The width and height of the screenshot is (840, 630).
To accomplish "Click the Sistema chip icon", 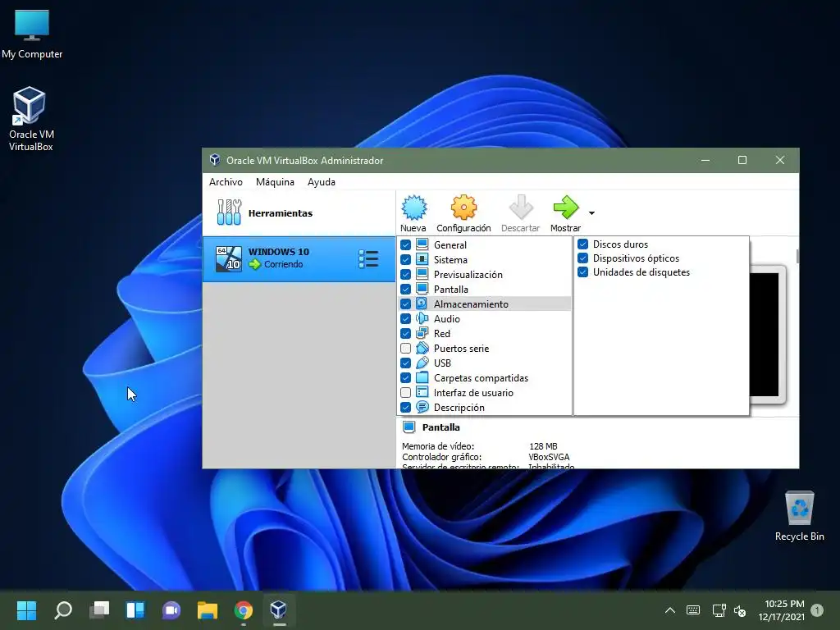I will 422,259.
